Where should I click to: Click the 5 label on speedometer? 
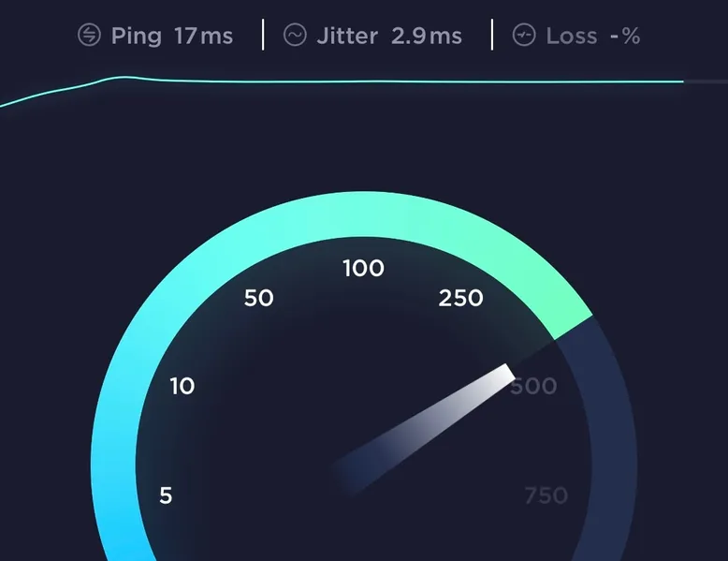pyautogui.click(x=166, y=495)
